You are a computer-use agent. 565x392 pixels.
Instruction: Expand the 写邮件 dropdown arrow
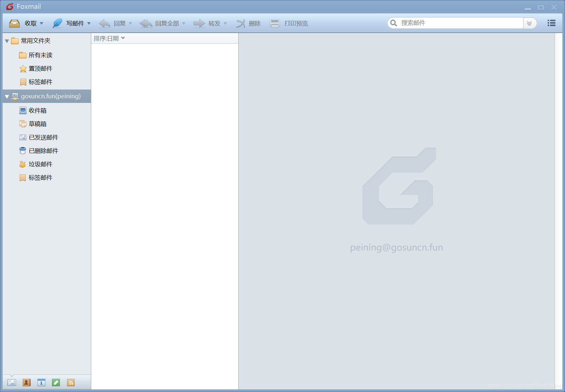click(x=89, y=24)
